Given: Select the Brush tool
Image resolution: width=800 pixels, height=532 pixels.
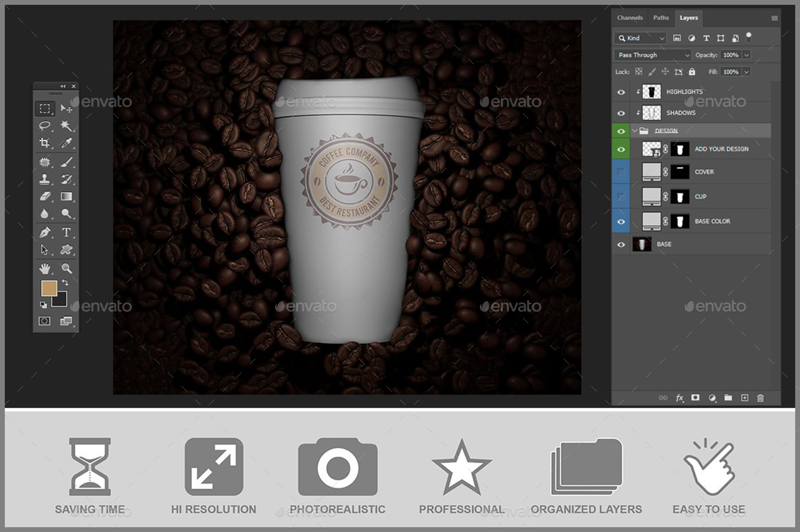Looking at the screenshot, I should click(x=66, y=162).
